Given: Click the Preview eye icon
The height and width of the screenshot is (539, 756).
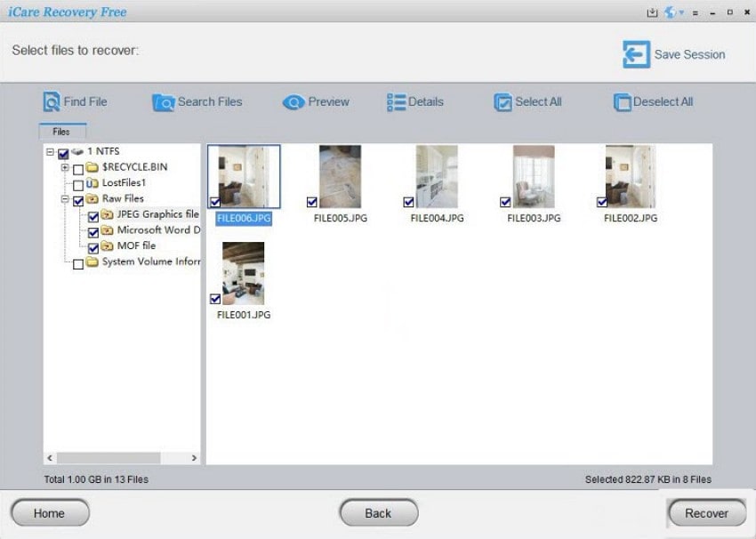Looking at the screenshot, I should point(294,102).
